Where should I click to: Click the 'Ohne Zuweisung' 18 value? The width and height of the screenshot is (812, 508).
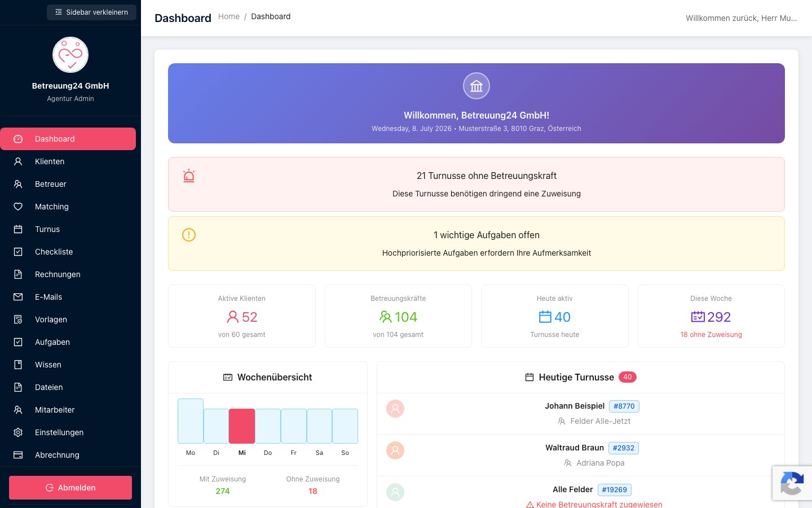[313, 491]
